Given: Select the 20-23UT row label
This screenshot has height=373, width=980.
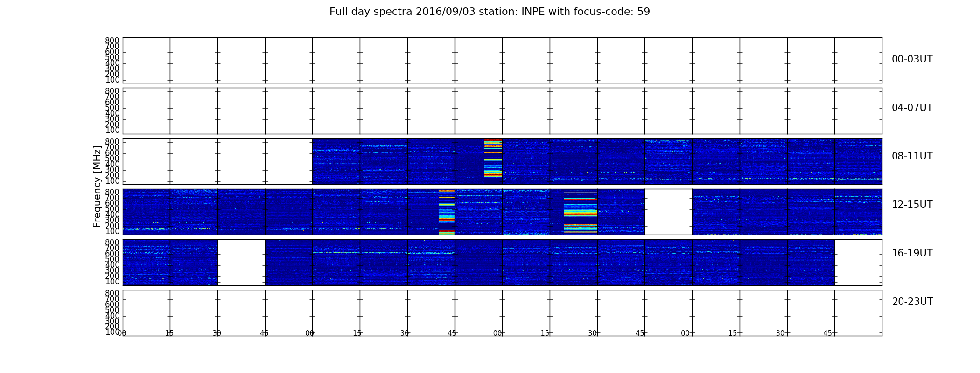Looking at the screenshot, I should coord(912,302).
